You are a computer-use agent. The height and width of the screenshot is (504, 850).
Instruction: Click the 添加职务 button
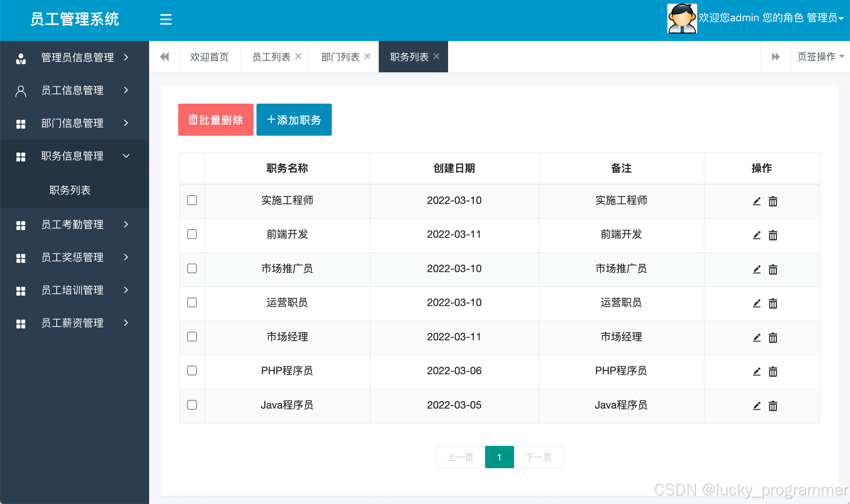coord(294,120)
